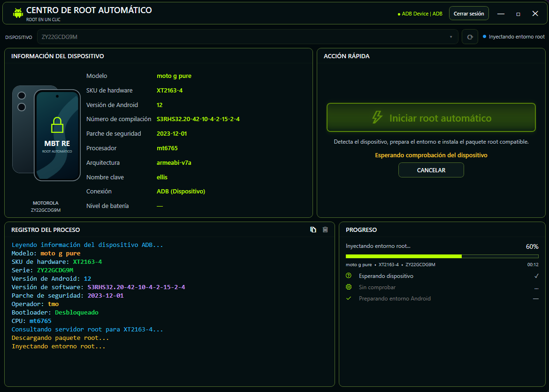Click the gear icon beside Sin comprobar
549x392 pixels.
tap(349, 287)
